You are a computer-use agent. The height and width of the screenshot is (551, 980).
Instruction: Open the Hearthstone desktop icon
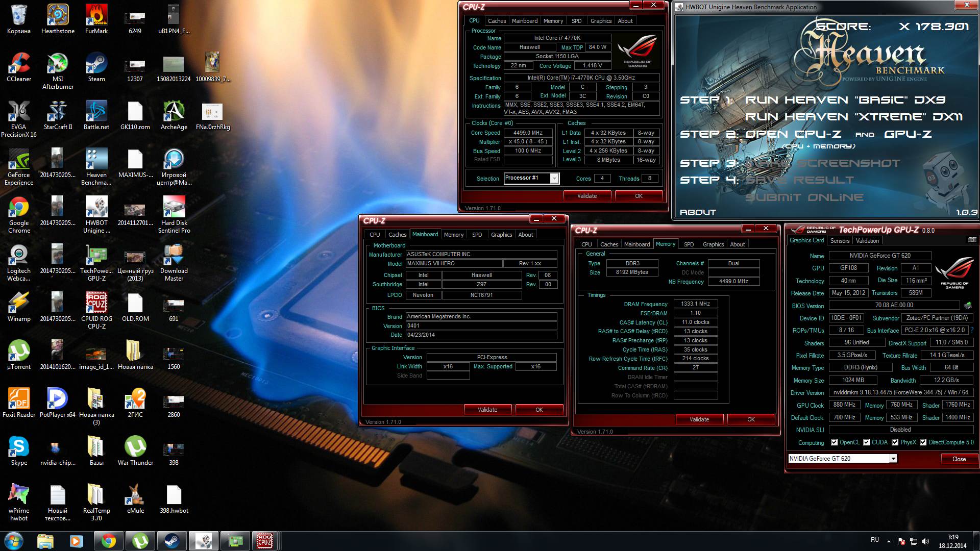click(58, 19)
